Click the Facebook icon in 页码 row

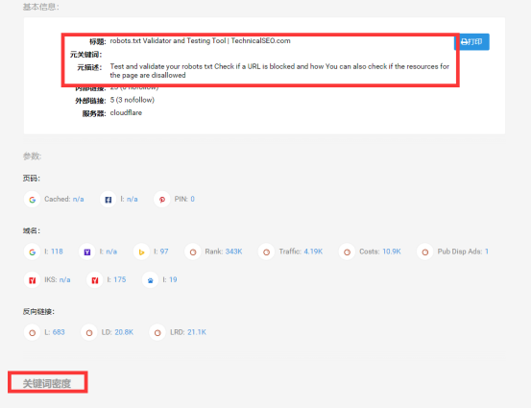coord(108,200)
